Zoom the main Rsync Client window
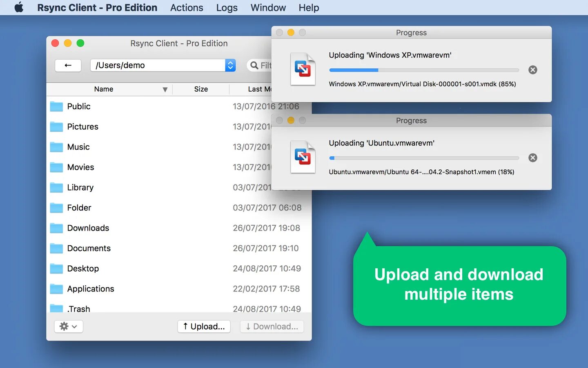 click(80, 43)
